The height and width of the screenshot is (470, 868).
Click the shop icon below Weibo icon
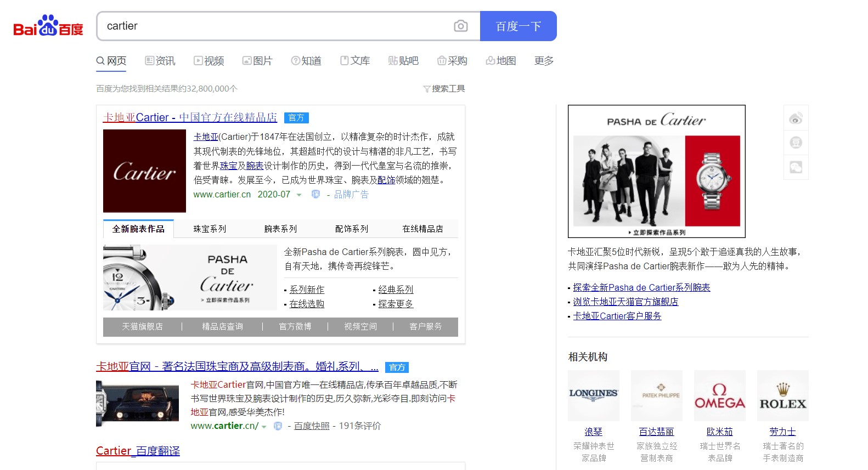(796, 143)
